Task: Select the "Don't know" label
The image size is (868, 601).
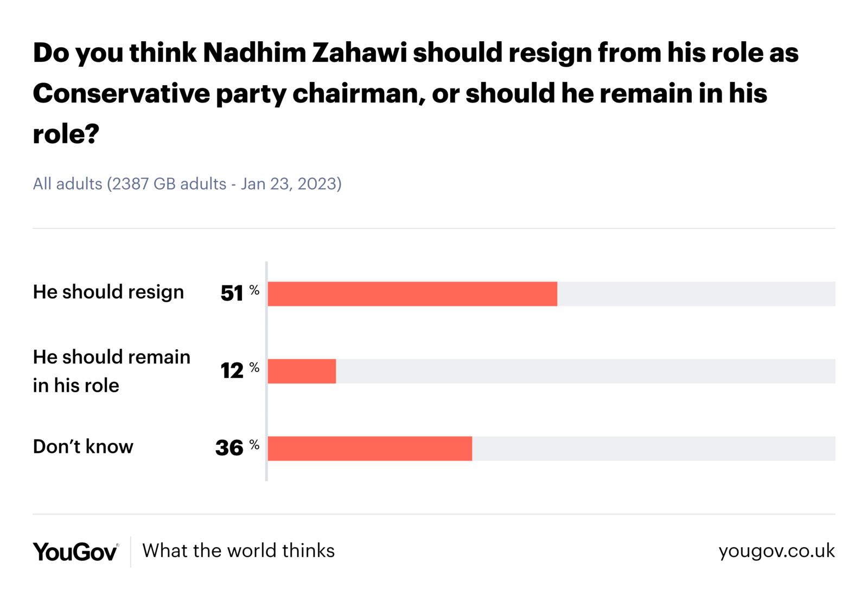Action: coord(83,446)
